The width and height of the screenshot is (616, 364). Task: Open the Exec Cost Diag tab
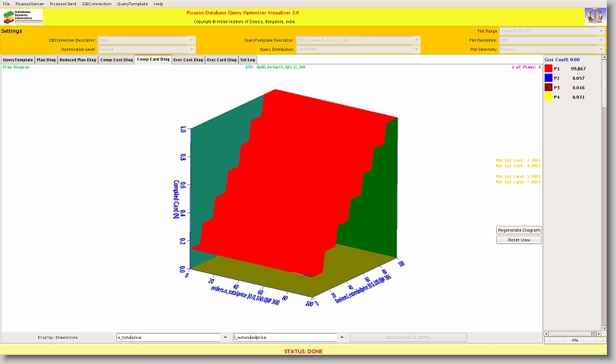(187, 59)
